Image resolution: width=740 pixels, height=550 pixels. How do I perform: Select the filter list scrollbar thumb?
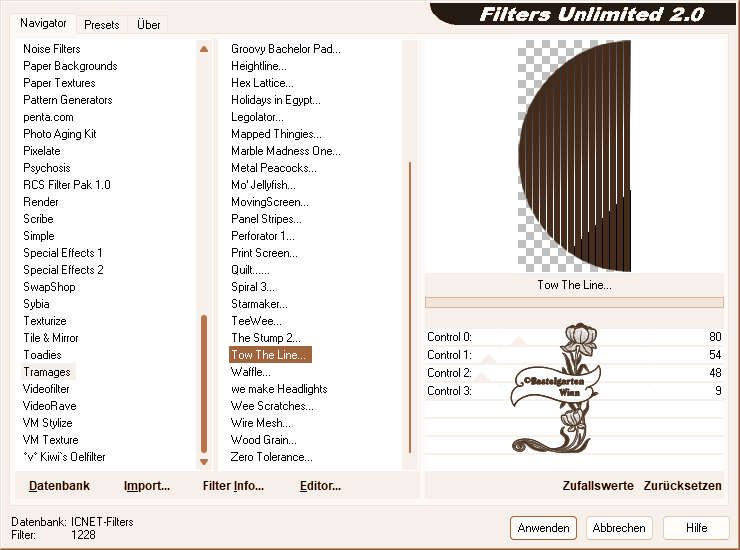[x=410, y=307]
